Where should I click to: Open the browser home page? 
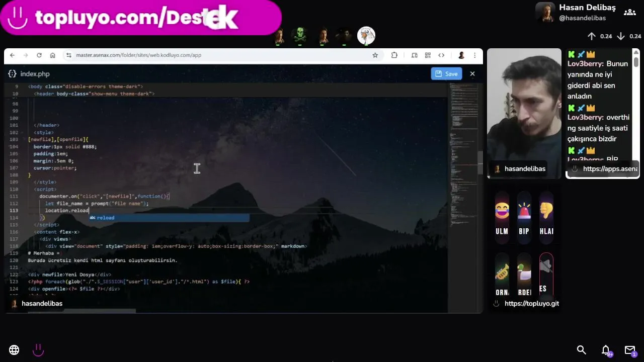pyautogui.click(x=52, y=55)
